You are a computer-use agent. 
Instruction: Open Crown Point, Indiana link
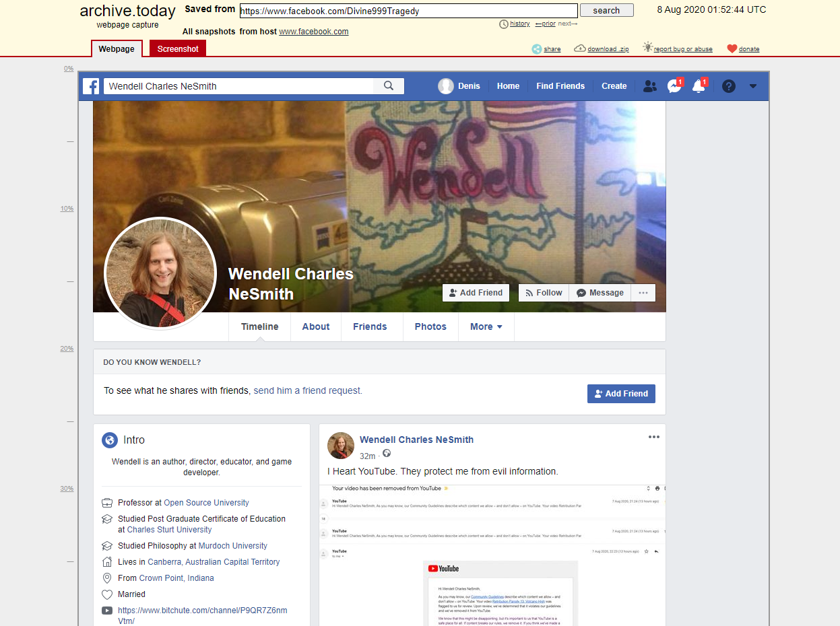[176, 578]
